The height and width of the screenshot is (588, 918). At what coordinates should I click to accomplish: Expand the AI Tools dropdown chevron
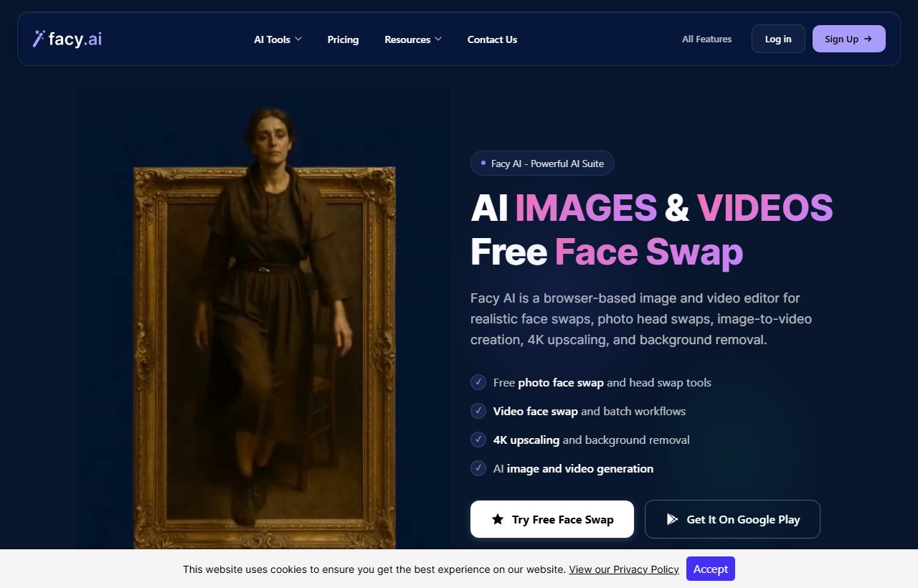tap(298, 39)
